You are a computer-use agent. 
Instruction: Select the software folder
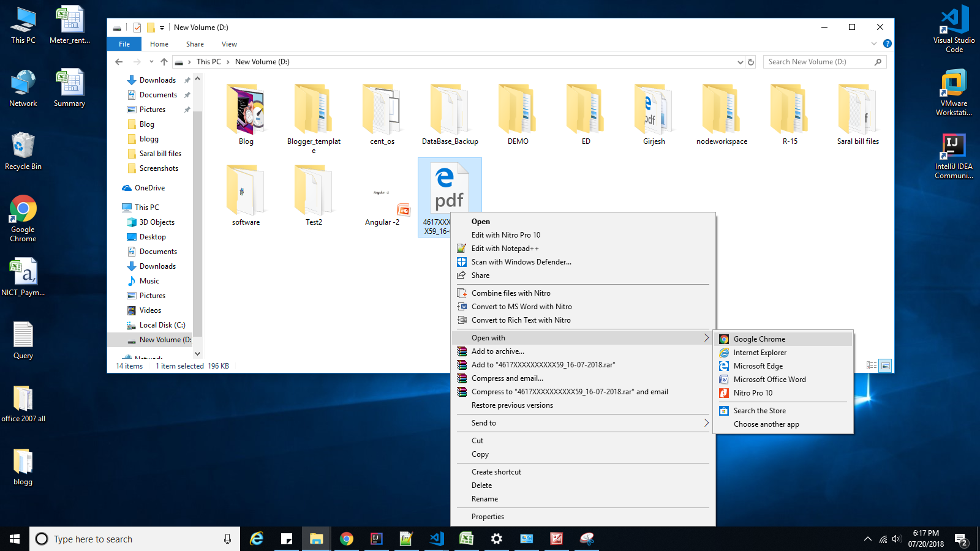tap(246, 196)
